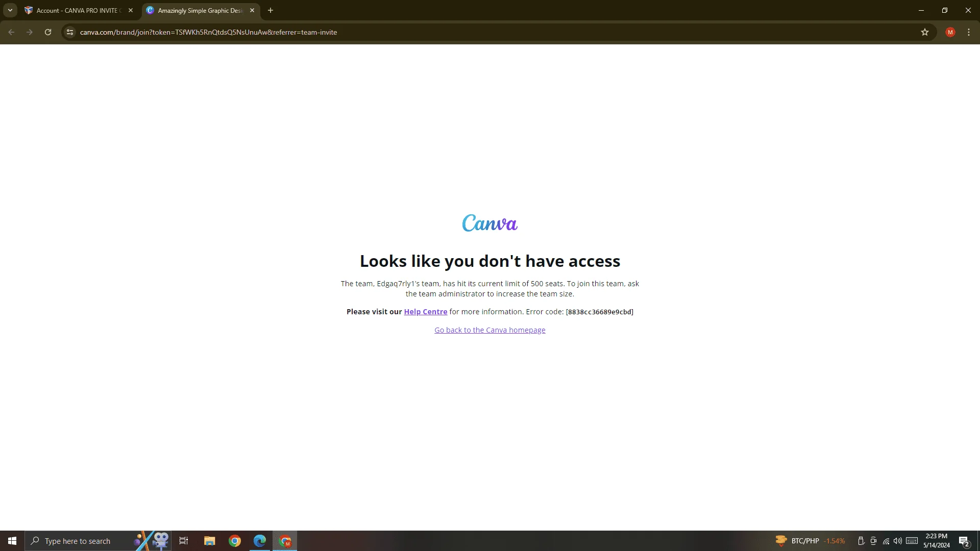This screenshot has height=551, width=980.
Task: Open the Chrome profile M avatar
Action: tap(950, 32)
